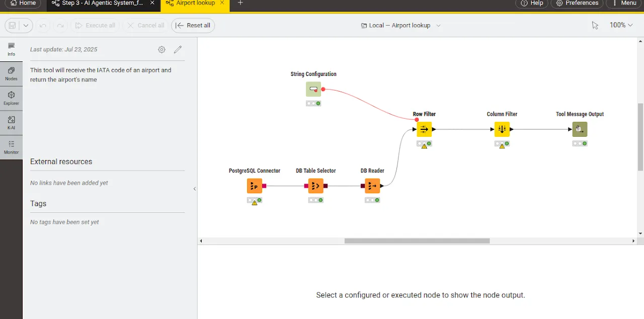The width and height of the screenshot is (644, 319).
Task: Select the String Configuration node
Action: (x=313, y=89)
